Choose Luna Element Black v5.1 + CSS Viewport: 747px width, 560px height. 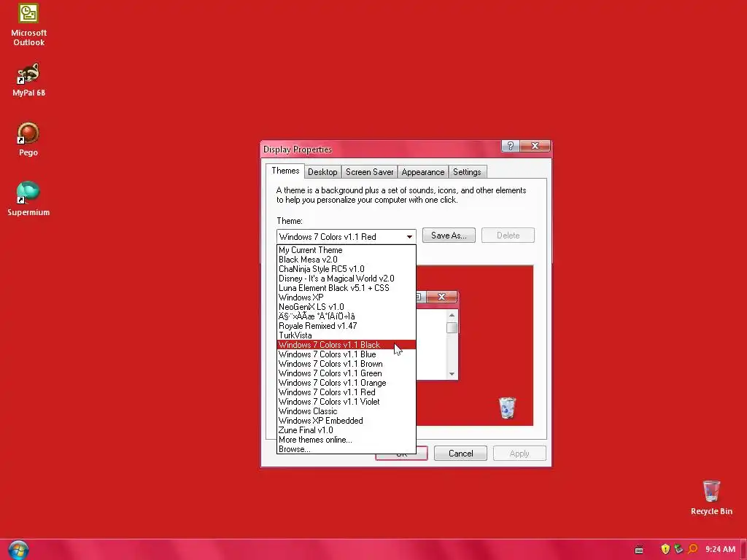pos(347,288)
